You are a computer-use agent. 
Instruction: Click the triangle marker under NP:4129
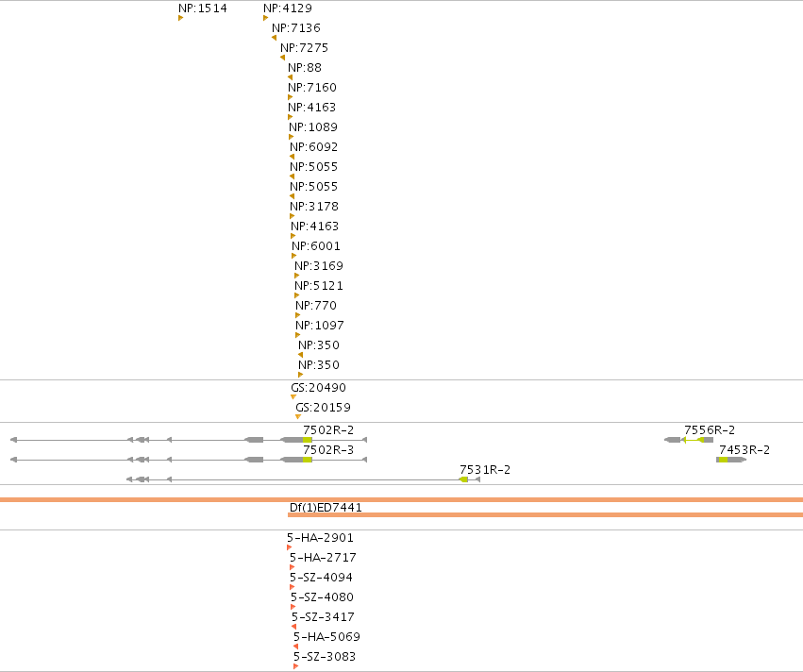click(265, 18)
